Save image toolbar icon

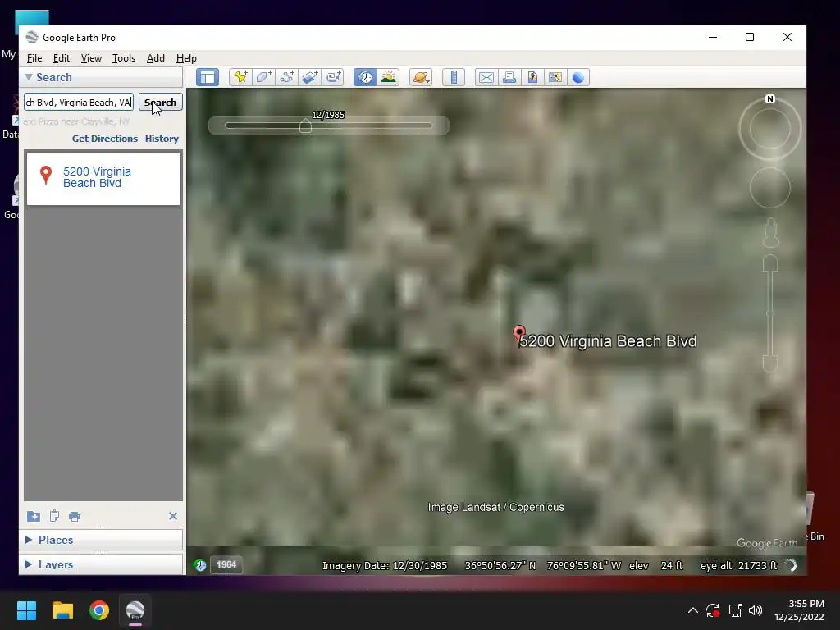pyautogui.click(x=532, y=77)
